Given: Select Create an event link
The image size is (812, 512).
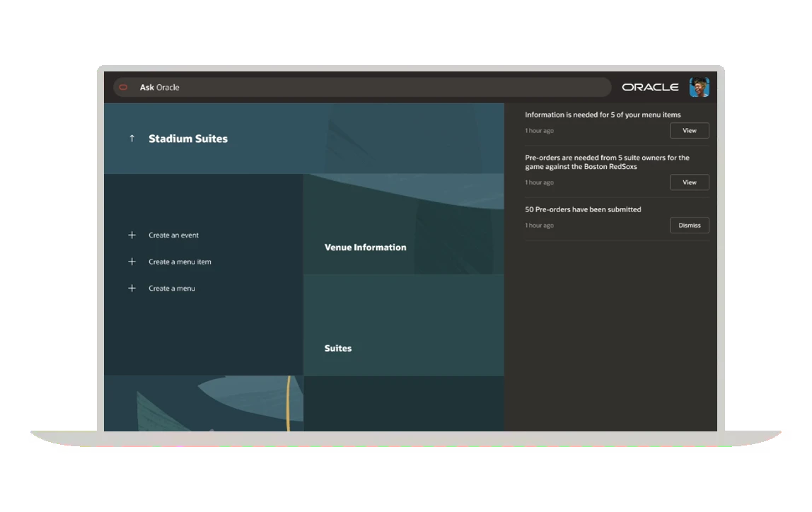Looking at the screenshot, I should [173, 235].
